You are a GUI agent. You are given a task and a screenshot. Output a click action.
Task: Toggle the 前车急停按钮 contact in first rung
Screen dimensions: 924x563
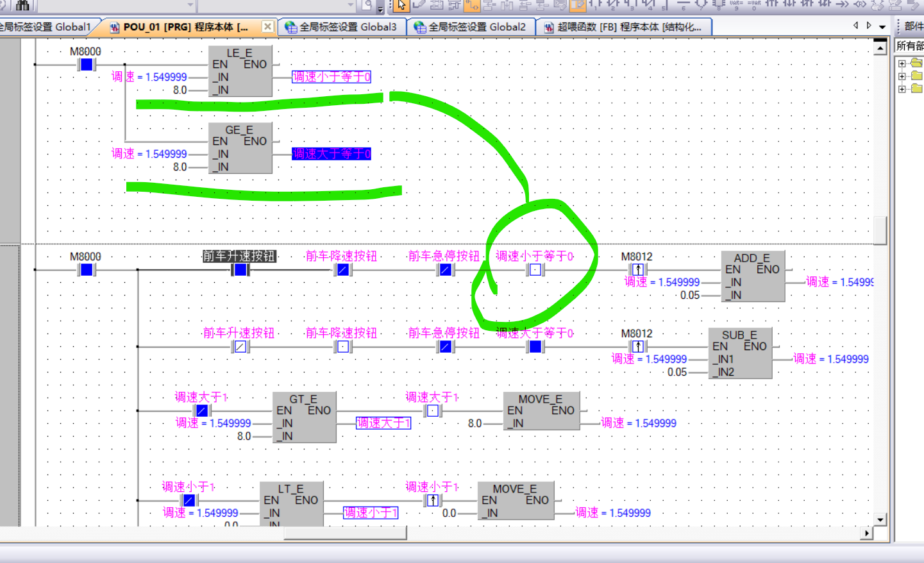click(x=445, y=270)
